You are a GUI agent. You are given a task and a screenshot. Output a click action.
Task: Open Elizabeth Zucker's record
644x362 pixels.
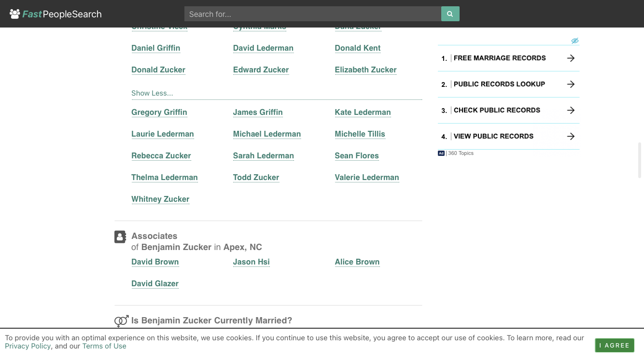coord(365,70)
